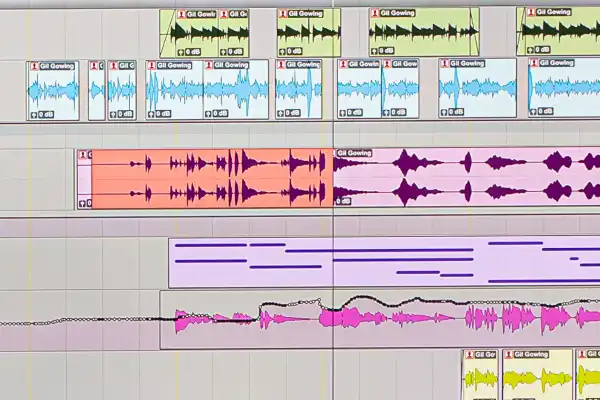Click Gil Gowing name label on purple clip
The width and height of the screenshot is (600, 400).
(x=354, y=153)
